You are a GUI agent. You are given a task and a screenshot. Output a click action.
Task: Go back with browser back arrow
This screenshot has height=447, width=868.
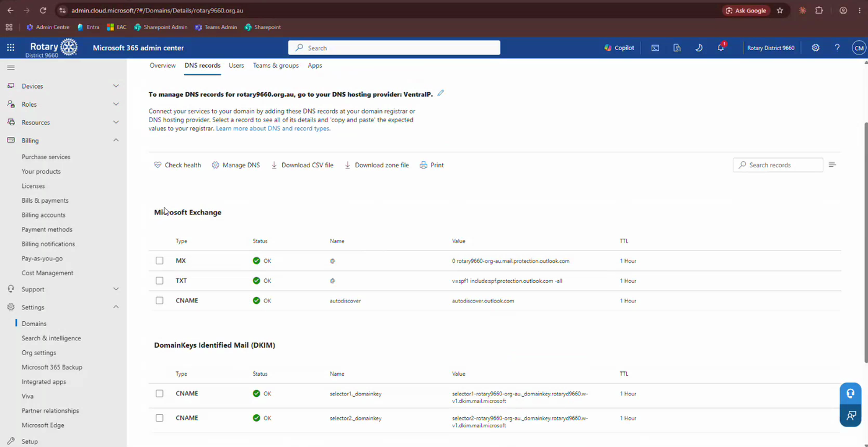10,11
